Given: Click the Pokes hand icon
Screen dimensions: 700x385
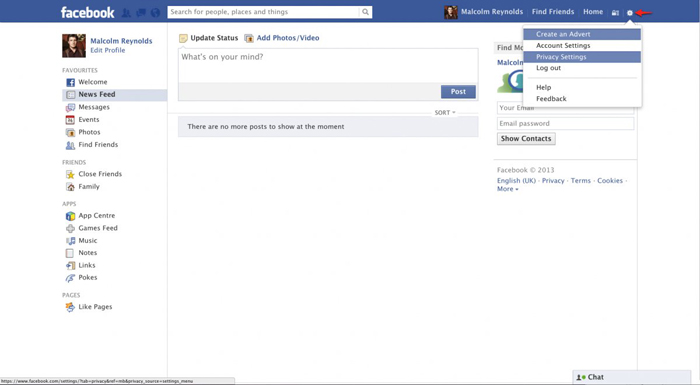Looking at the screenshot, I should pyautogui.click(x=71, y=278).
